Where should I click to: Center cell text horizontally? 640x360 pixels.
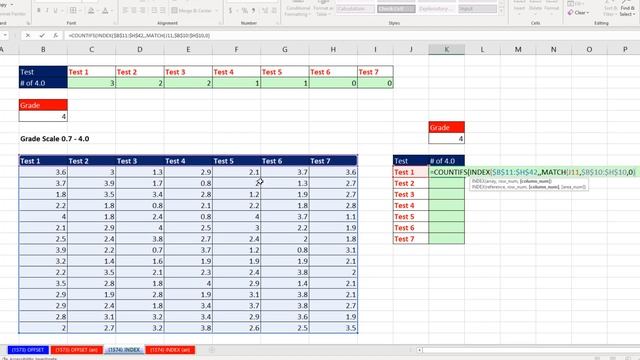coord(134,10)
